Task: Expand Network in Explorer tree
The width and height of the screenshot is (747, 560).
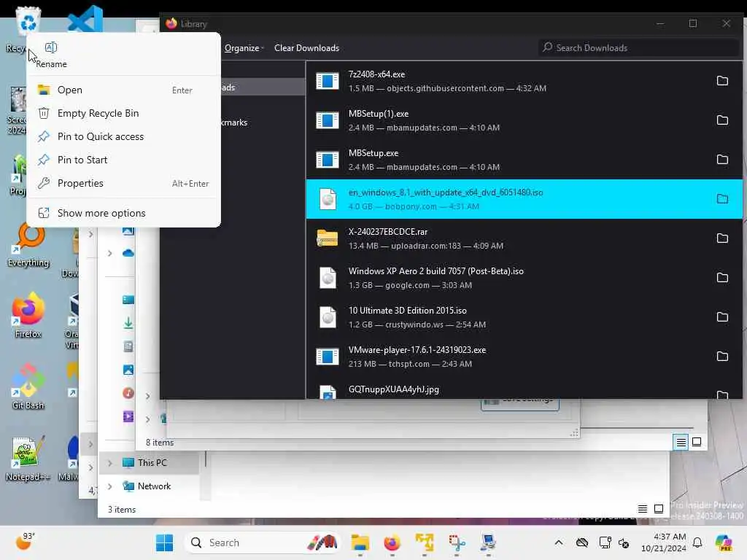Action: tap(110, 486)
